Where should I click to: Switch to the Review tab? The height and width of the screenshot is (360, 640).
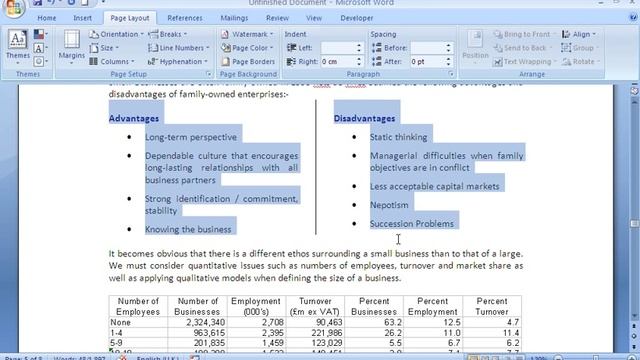point(277,18)
